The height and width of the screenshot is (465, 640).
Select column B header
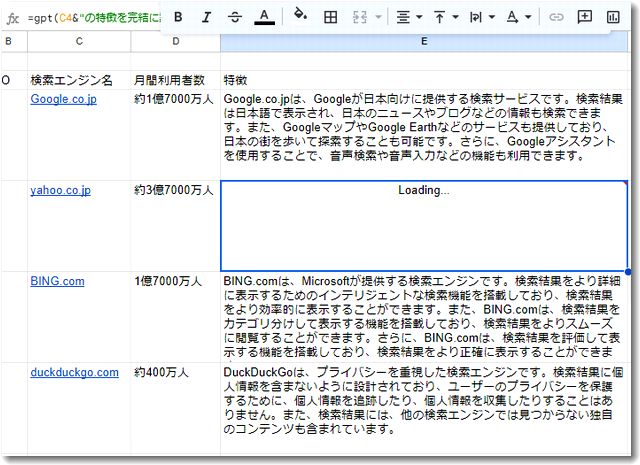[x=13, y=41]
